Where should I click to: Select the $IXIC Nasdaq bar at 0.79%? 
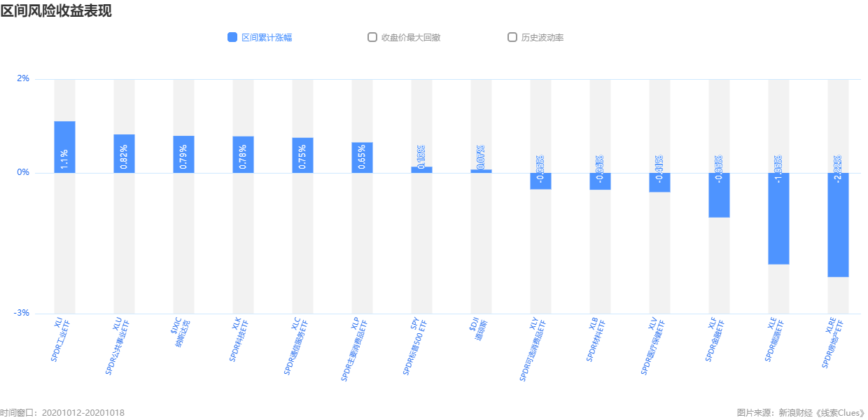tap(183, 154)
